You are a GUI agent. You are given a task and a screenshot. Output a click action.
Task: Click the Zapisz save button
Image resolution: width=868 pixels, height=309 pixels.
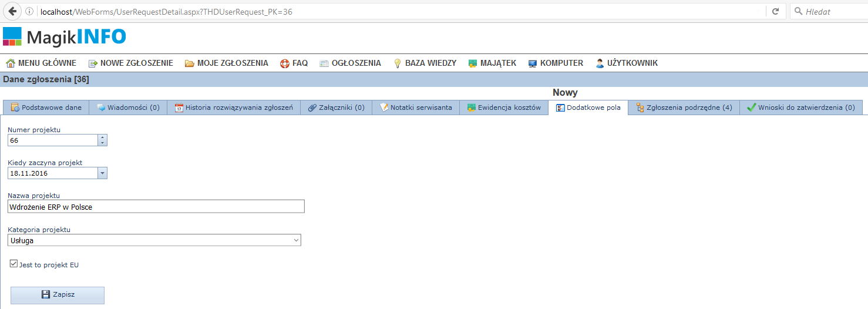point(58,295)
